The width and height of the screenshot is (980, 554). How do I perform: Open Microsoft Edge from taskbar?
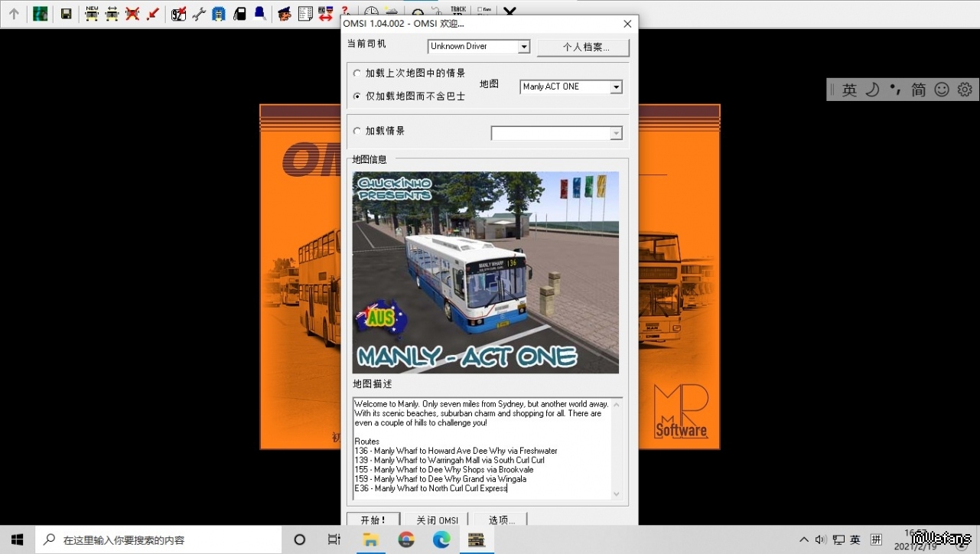[441, 539]
